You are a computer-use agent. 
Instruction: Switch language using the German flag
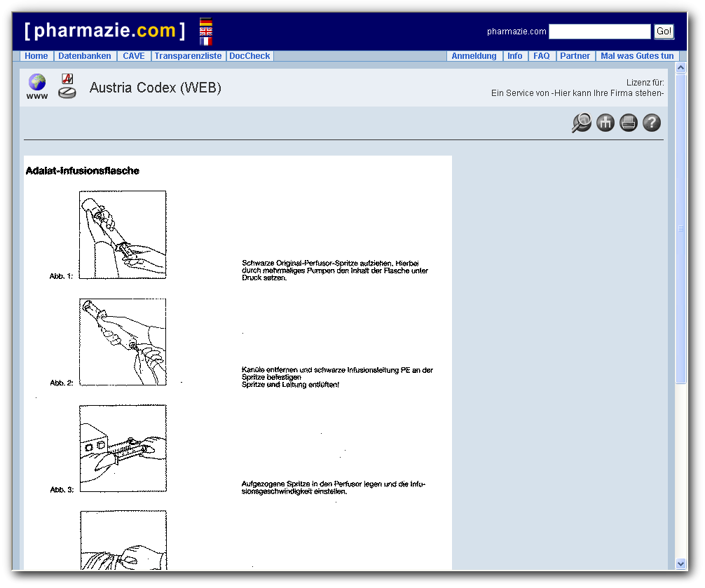[205, 22]
